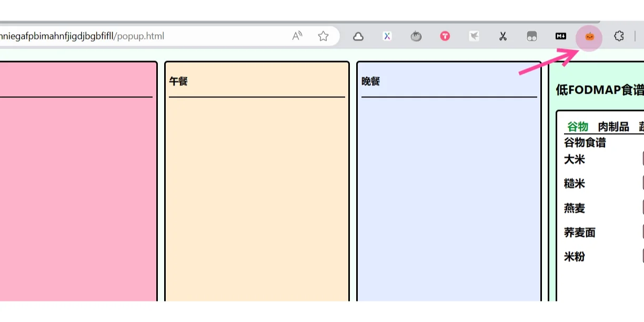The height and width of the screenshot is (322, 644).
Task: Open the pumpkin extension icon
Action: pos(590,37)
